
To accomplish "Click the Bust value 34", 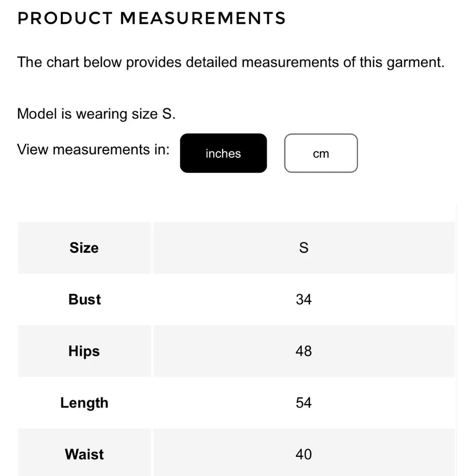I will tap(304, 299).
